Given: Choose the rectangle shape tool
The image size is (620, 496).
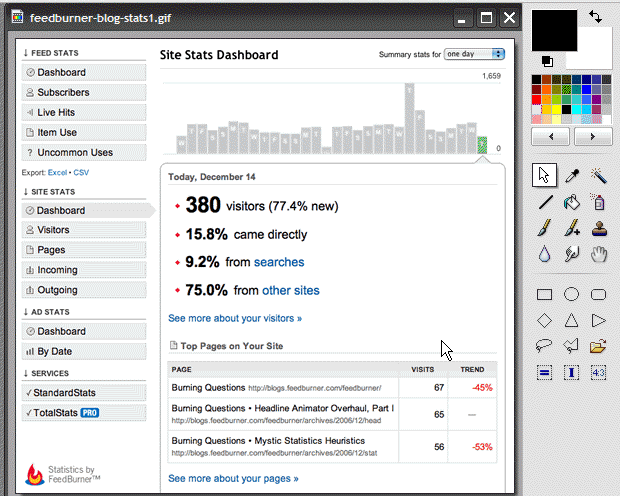Looking at the screenshot, I should pos(544,294).
